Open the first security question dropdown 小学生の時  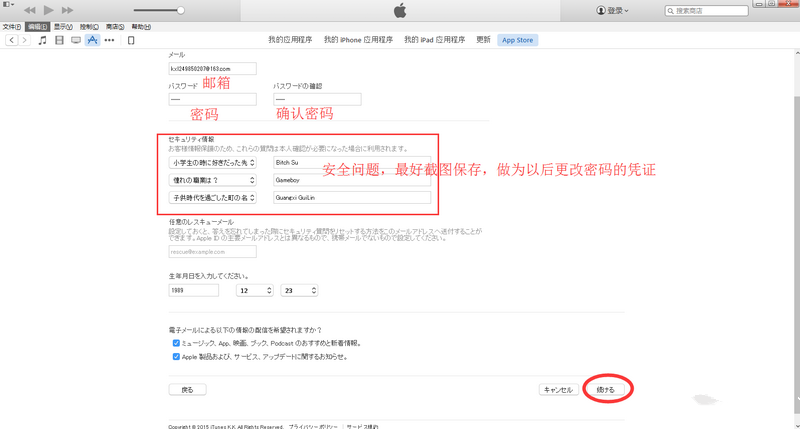(212, 163)
